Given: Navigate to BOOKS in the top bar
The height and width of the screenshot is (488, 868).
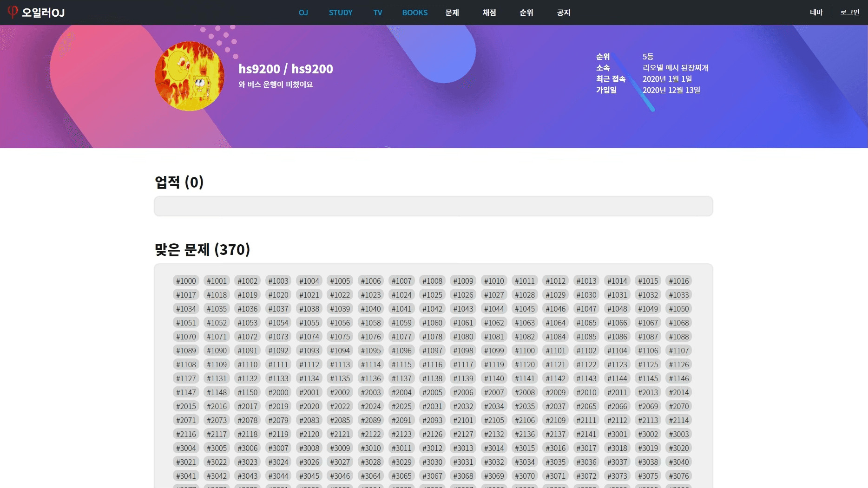Looking at the screenshot, I should point(415,13).
